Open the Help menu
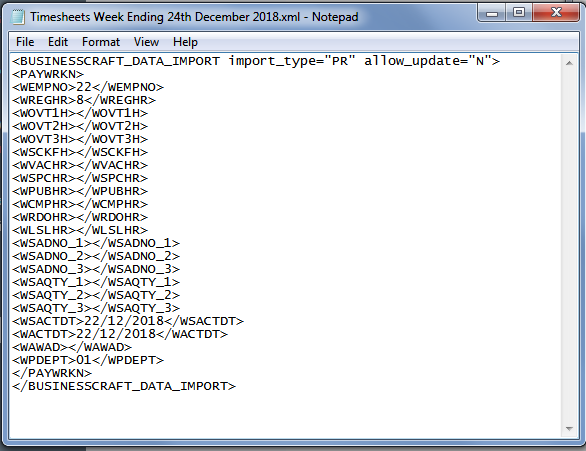This screenshot has height=451, width=586. [x=185, y=42]
